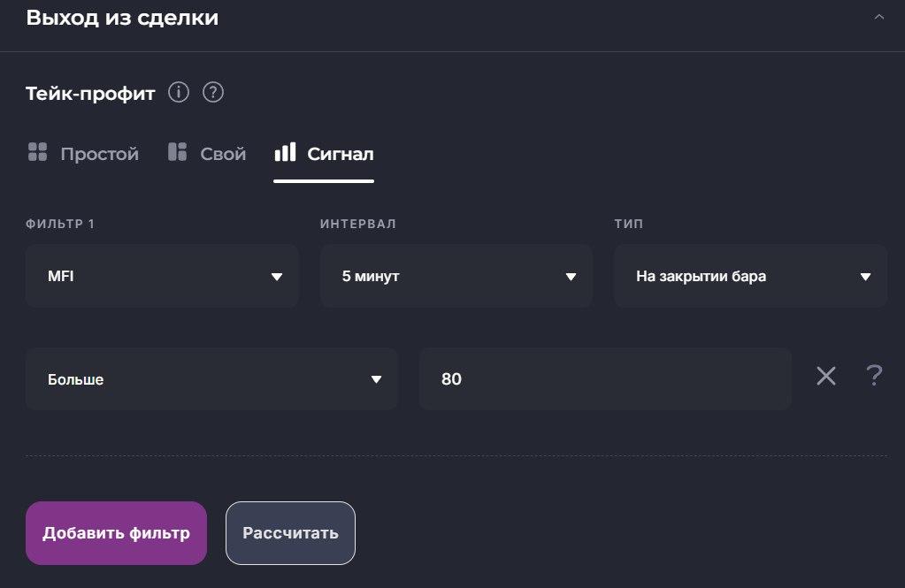Click the Свой layout icon
The height and width of the screenshot is (588, 905).
point(177,152)
